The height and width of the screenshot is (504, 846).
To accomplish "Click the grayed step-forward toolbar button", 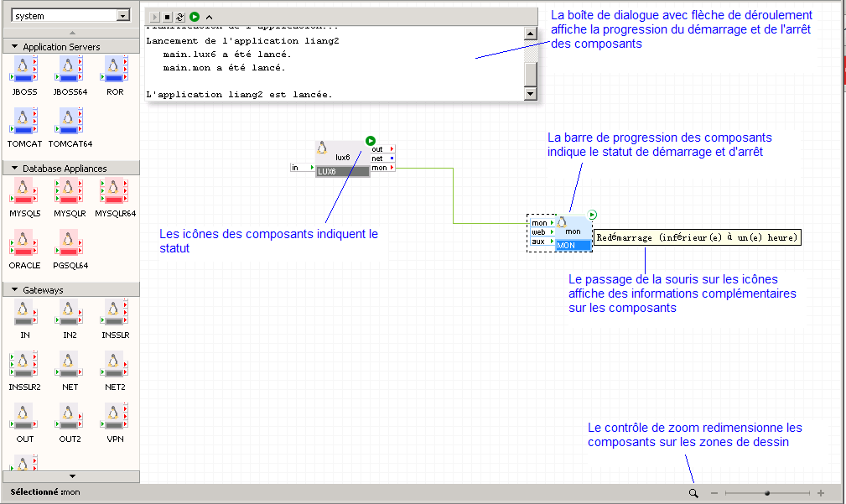I will click(154, 18).
